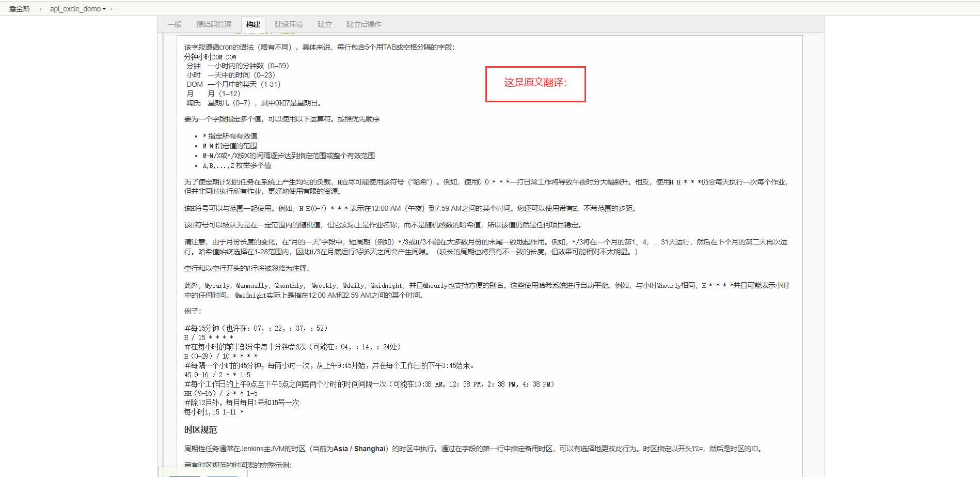
Task: Select the 构建 tab
Action: 253,24
